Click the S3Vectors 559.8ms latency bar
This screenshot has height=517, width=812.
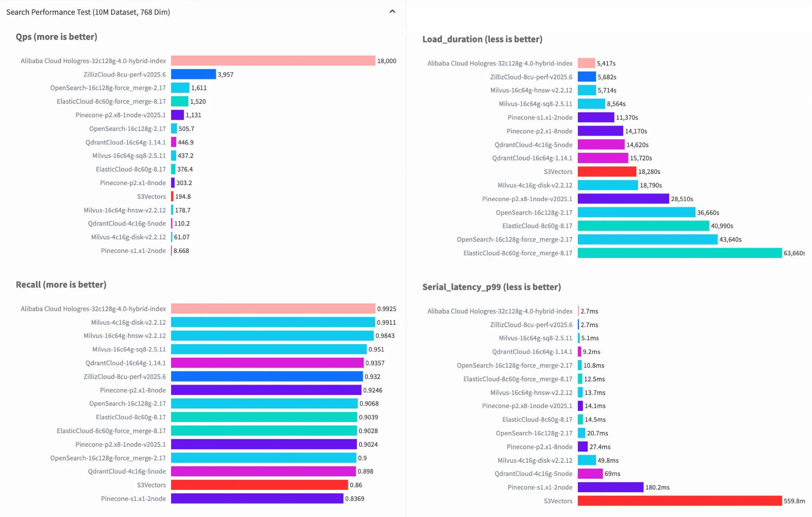679,501
